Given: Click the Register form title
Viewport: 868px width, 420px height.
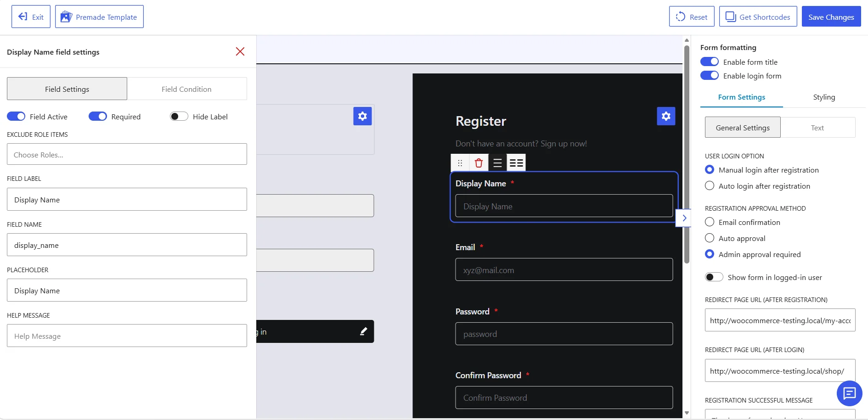Looking at the screenshot, I should (481, 121).
